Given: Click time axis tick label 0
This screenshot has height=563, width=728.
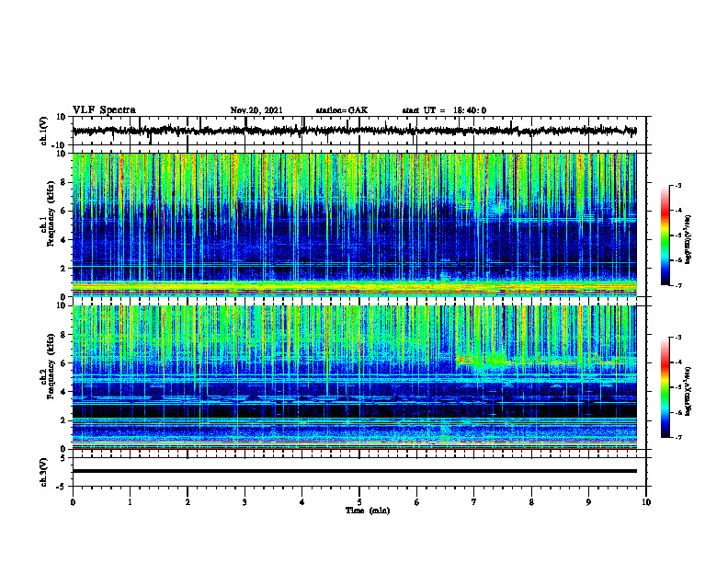Looking at the screenshot, I should (73, 502).
